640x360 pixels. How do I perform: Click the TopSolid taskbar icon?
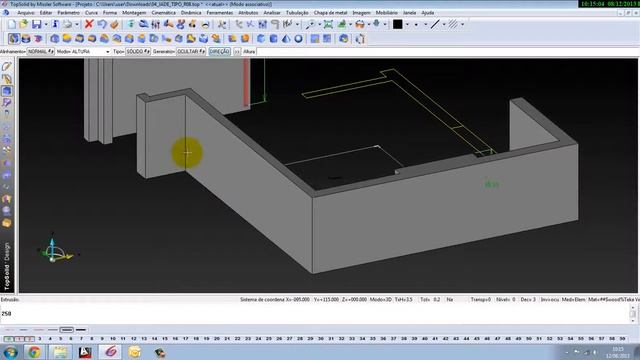point(111,352)
